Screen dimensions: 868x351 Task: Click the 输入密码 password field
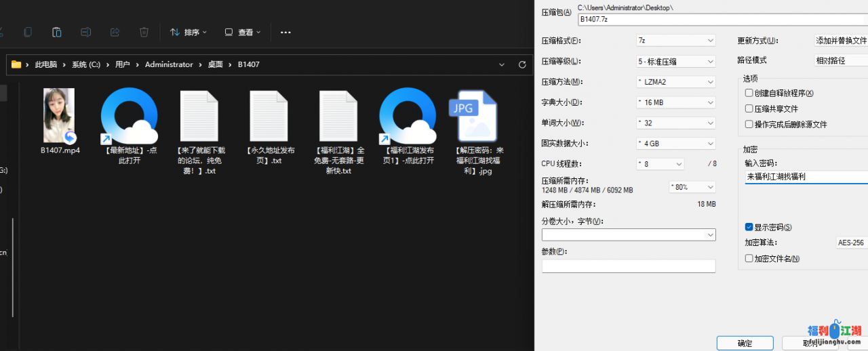point(806,177)
